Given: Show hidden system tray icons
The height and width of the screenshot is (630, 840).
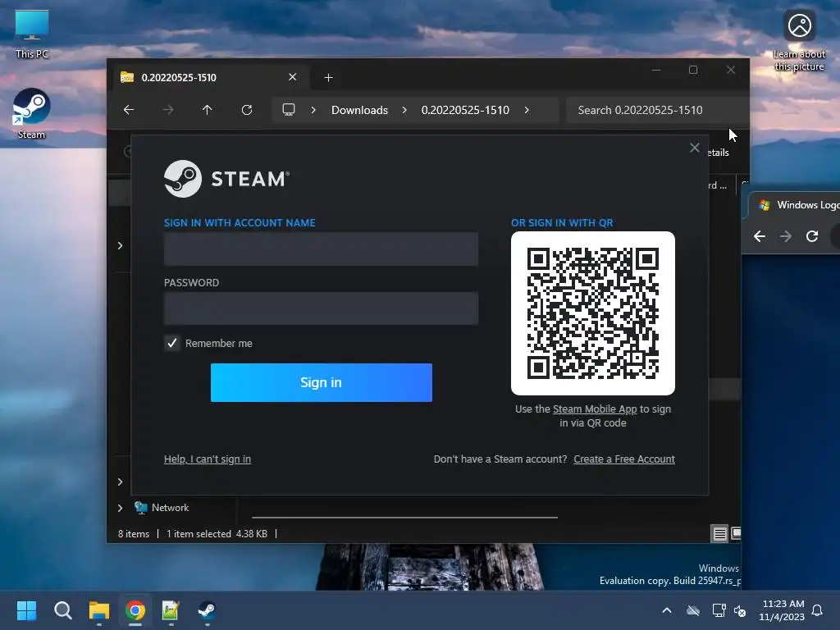Looking at the screenshot, I should pyautogui.click(x=667, y=610).
